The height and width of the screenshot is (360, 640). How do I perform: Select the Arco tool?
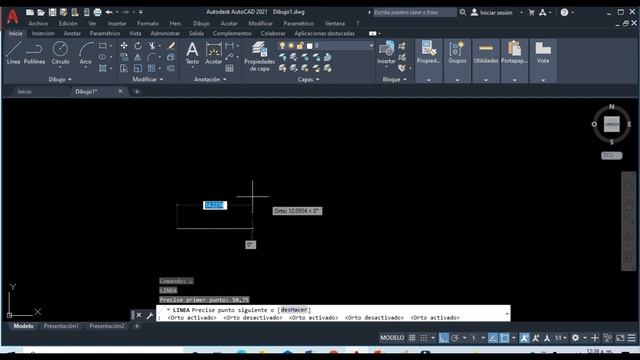85,52
